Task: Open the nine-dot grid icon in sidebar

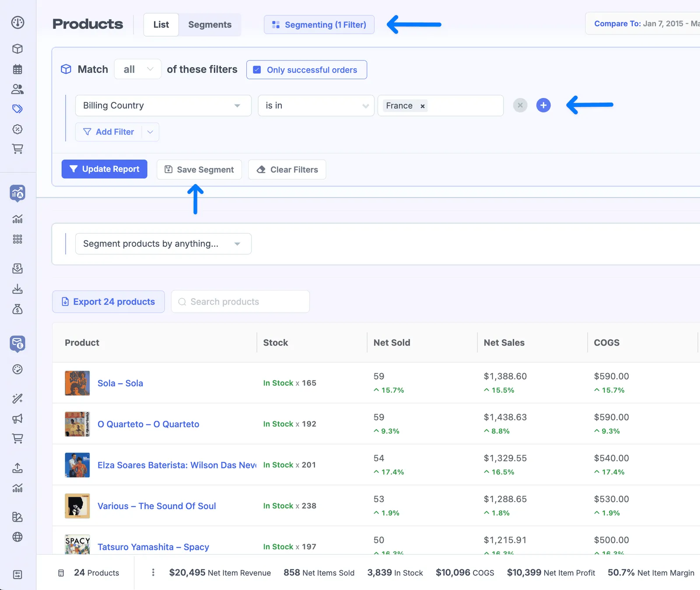Action: pos(17,239)
